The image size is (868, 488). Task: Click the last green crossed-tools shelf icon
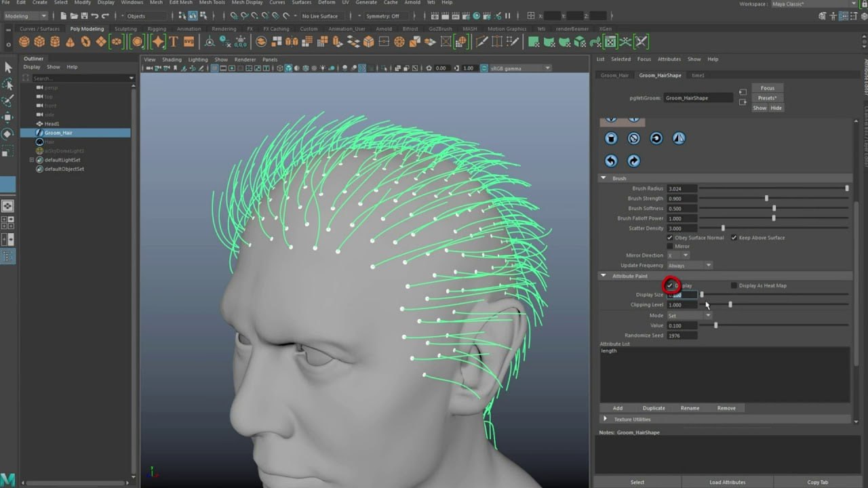pos(641,42)
